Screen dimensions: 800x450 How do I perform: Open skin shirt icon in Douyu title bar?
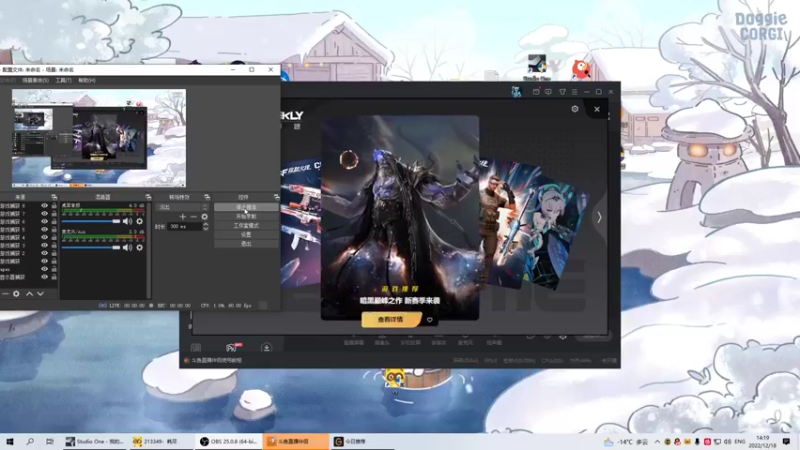pos(562,92)
